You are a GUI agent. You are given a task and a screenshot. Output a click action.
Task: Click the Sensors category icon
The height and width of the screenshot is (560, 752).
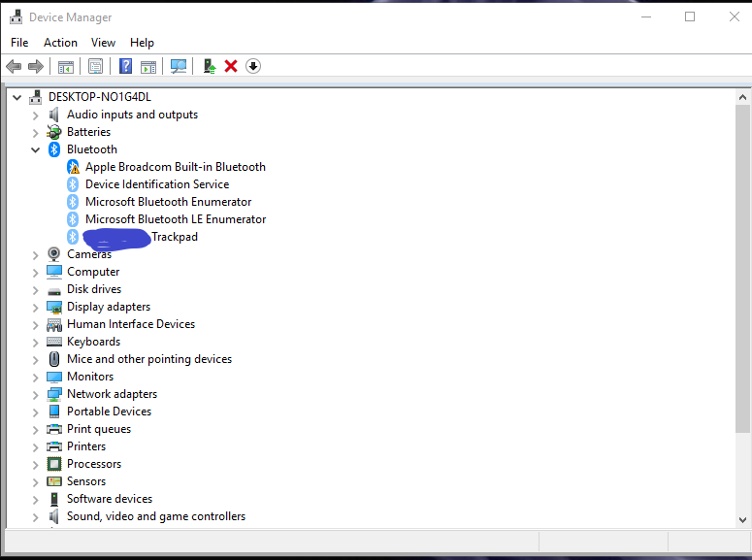54,481
